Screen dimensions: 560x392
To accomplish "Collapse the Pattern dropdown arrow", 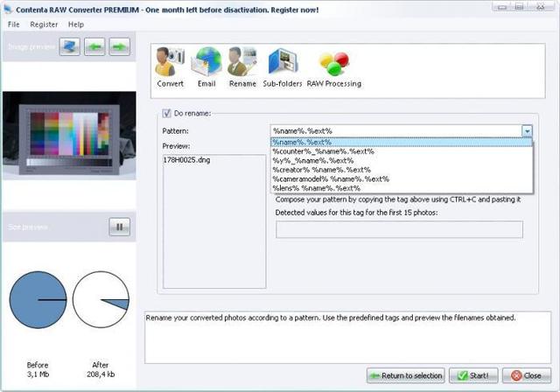I will pos(527,131).
